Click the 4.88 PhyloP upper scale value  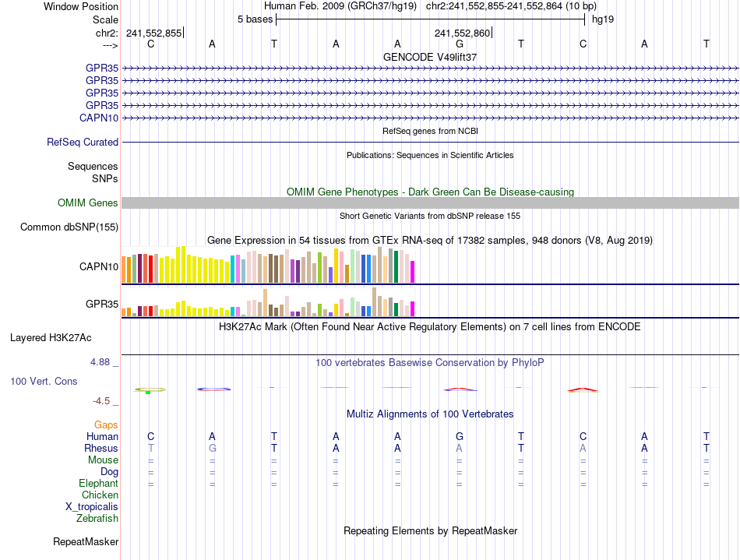point(100,362)
